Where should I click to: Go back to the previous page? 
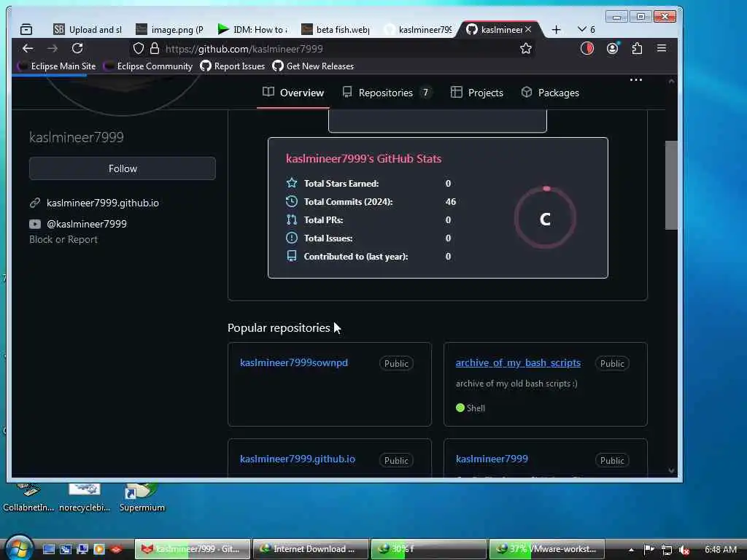pos(28,49)
